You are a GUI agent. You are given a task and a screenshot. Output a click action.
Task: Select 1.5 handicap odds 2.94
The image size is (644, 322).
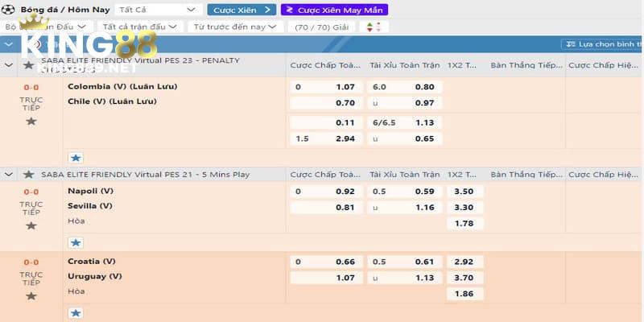tap(327, 138)
